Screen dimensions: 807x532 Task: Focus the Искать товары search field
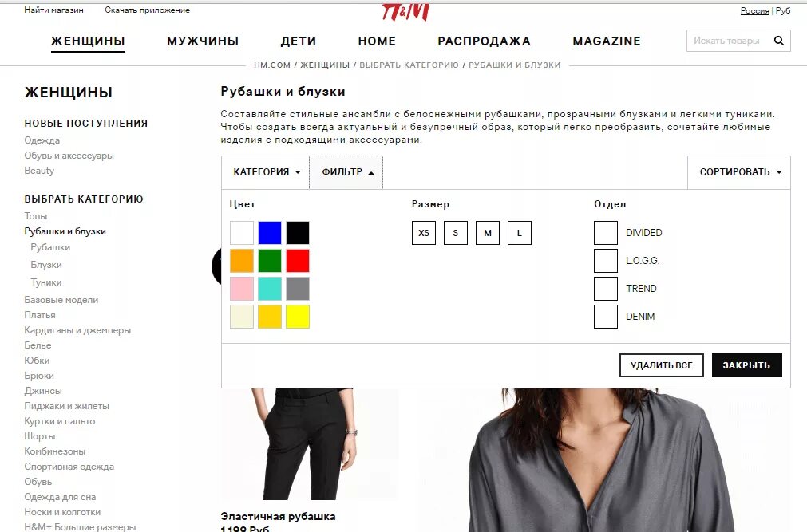pyautogui.click(x=728, y=41)
